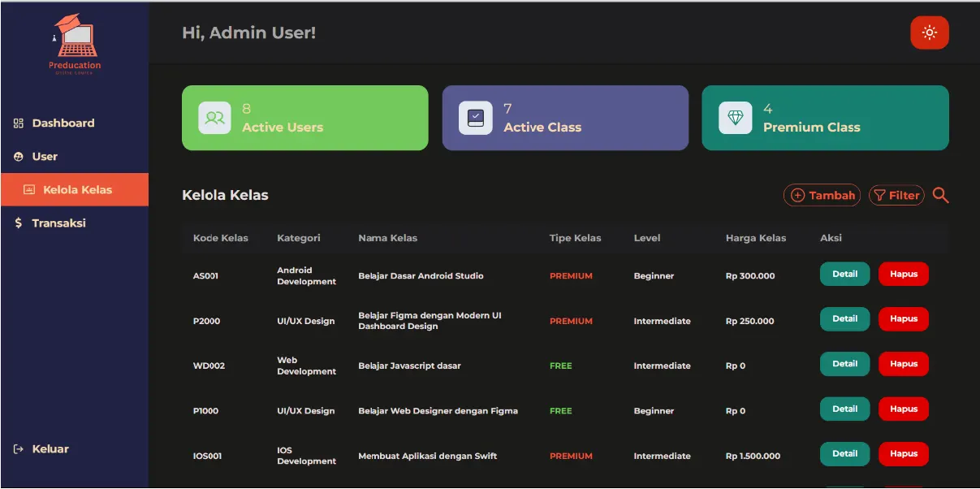View Detail for class P2000
980x489 pixels.
[844, 319]
